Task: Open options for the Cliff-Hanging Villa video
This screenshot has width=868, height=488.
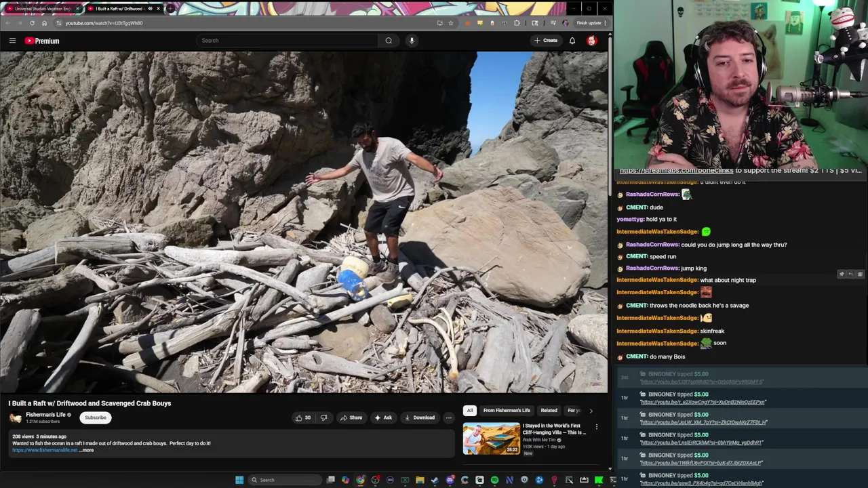Action: coord(597,427)
